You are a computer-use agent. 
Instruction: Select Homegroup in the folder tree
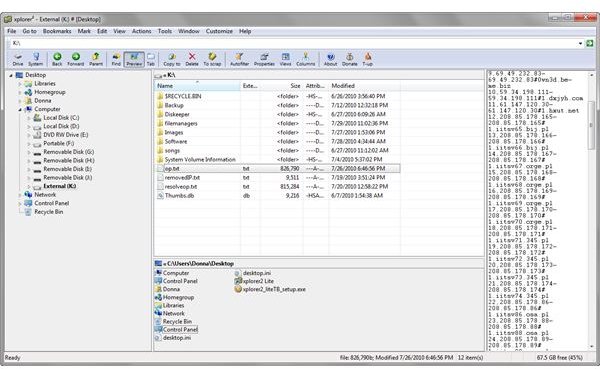(x=50, y=92)
